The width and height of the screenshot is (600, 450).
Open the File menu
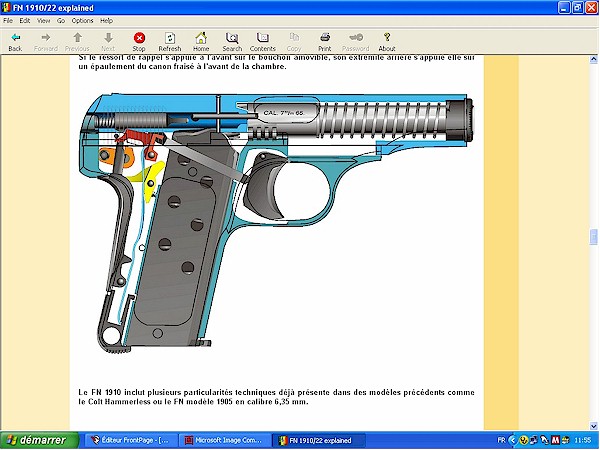(x=8, y=21)
